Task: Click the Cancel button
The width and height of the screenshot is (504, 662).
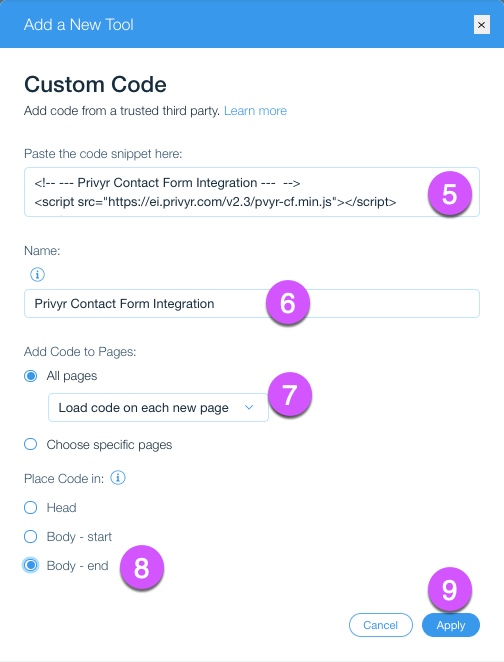Action: click(381, 625)
